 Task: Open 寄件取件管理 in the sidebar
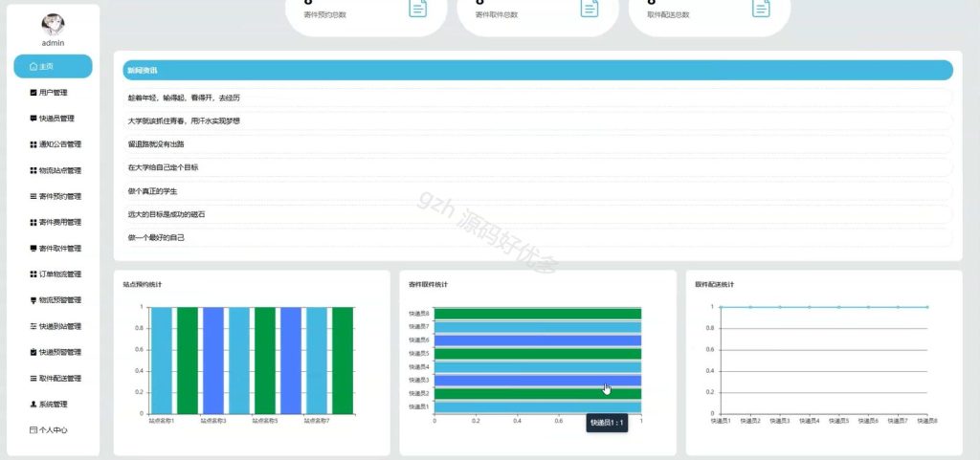click(56, 249)
